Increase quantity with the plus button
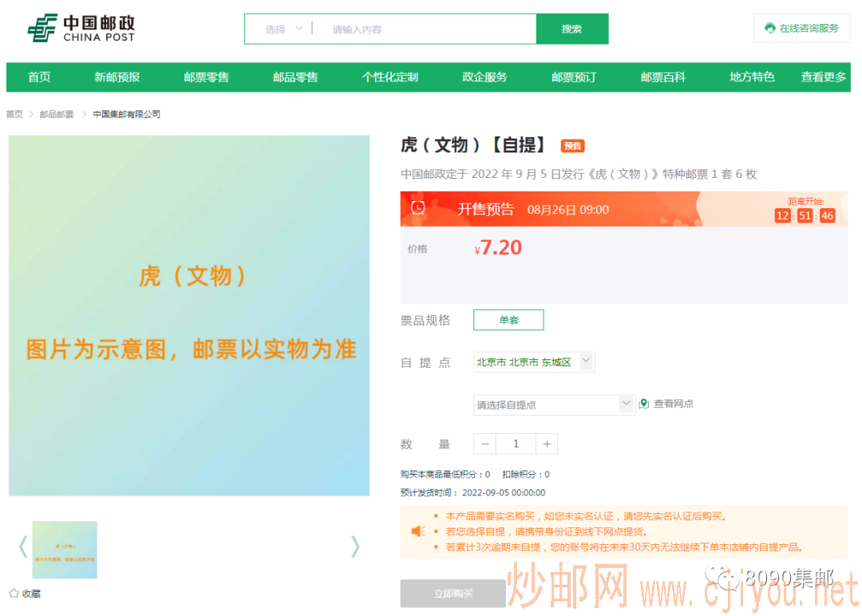This screenshot has width=862, height=616. click(547, 444)
